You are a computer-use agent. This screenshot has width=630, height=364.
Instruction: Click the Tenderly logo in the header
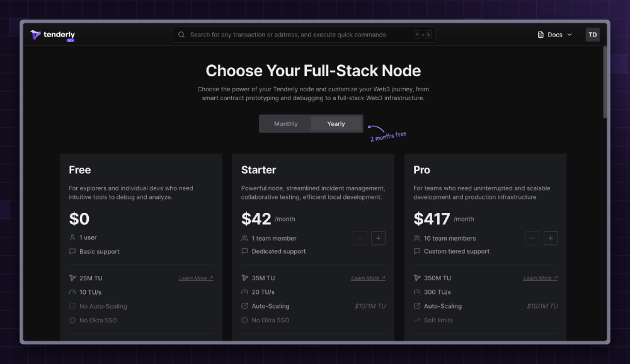tap(53, 35)
